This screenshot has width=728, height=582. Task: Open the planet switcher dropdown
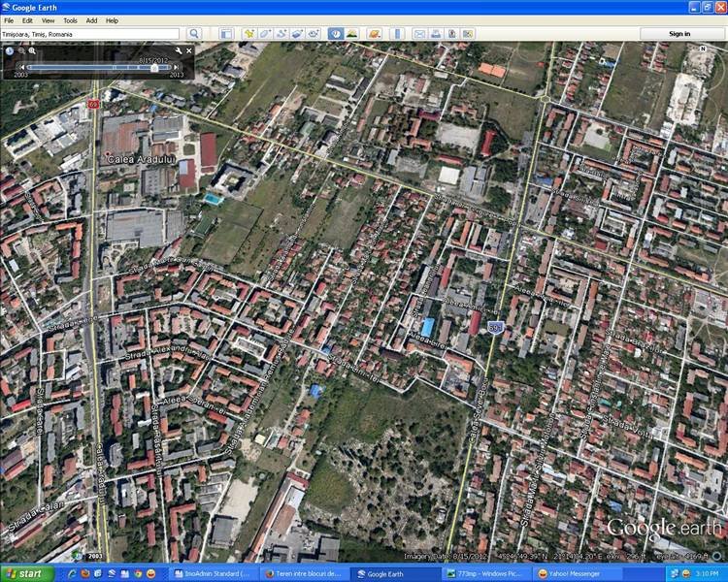click(374, 34)
